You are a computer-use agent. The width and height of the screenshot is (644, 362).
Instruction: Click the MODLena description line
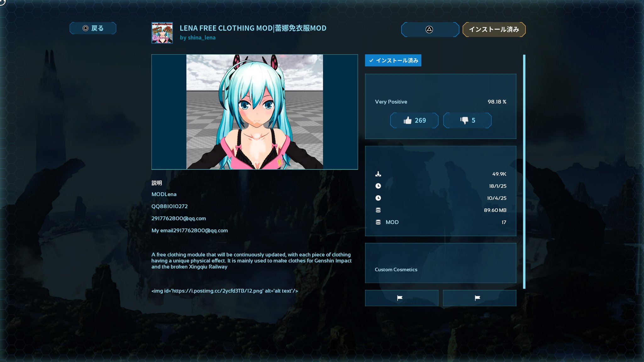click(x=164, y=195)
